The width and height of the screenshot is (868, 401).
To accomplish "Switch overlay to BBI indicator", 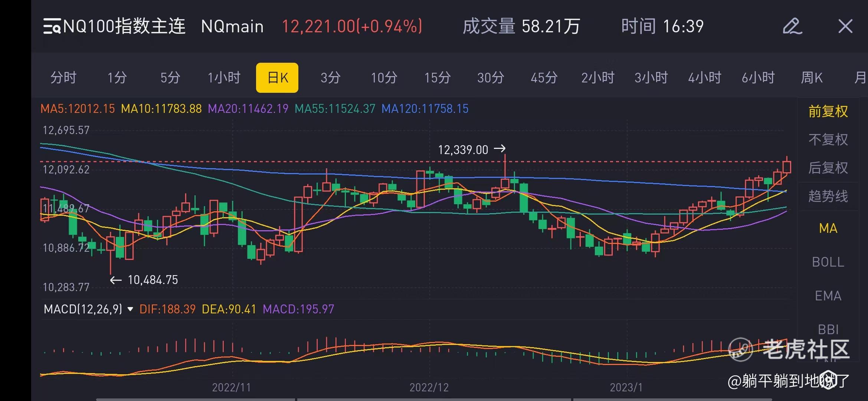I will click(828, 329).
